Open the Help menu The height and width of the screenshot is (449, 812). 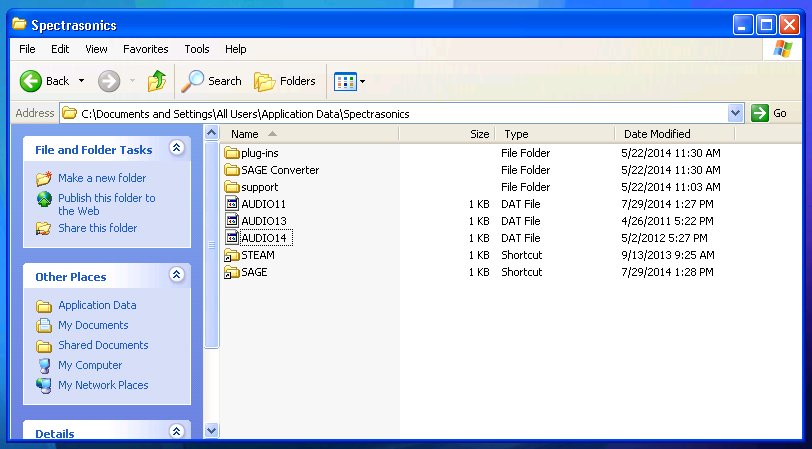(x=236, y=49)
